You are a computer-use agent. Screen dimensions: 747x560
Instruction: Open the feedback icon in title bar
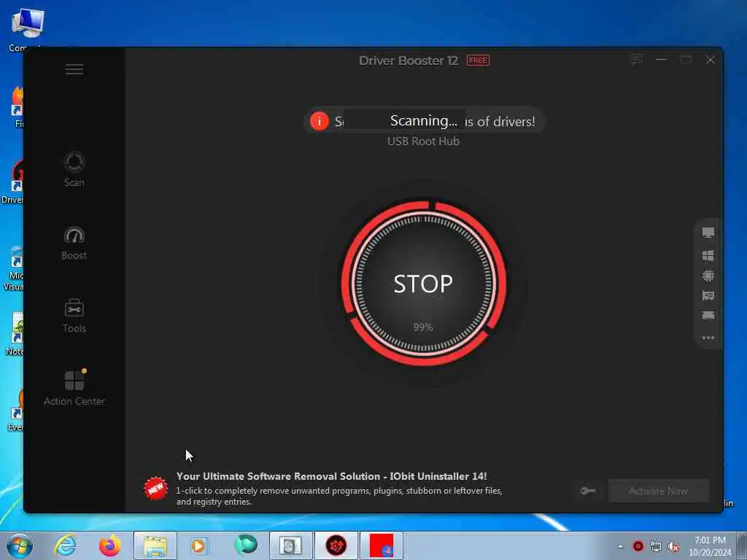tap(636, 60)
